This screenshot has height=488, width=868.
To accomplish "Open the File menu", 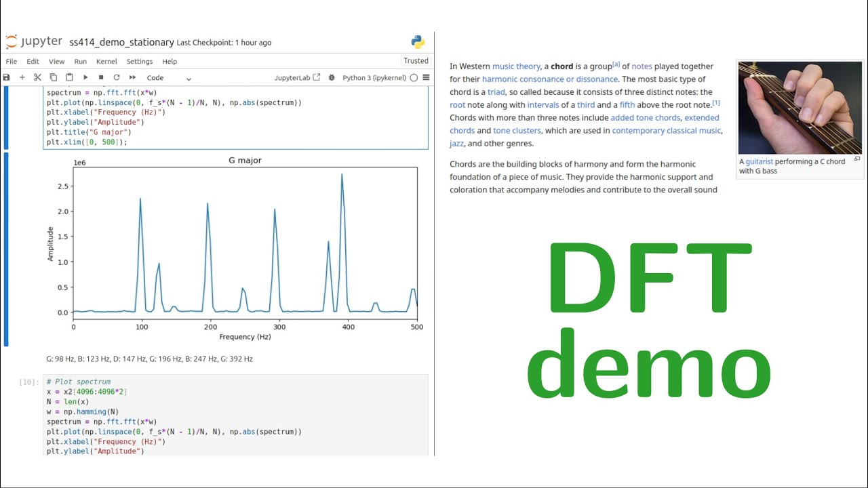I will [x=12, y=61].
